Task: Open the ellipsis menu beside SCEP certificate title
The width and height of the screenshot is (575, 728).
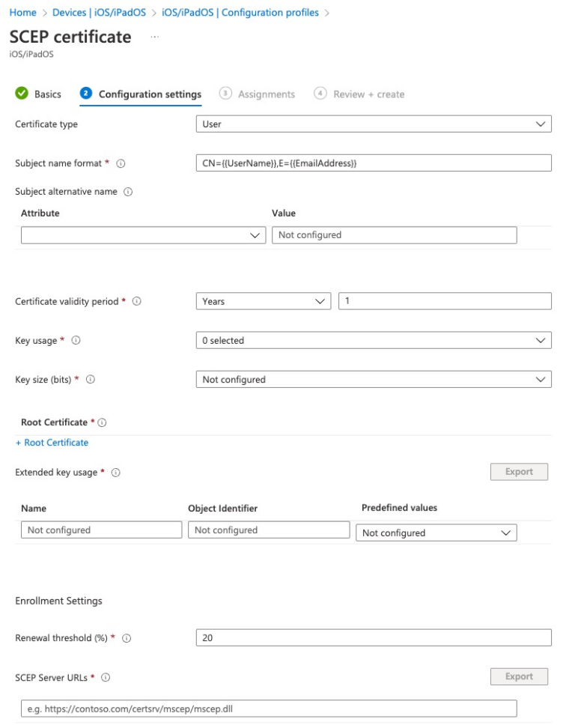Action: pos(154,37)
